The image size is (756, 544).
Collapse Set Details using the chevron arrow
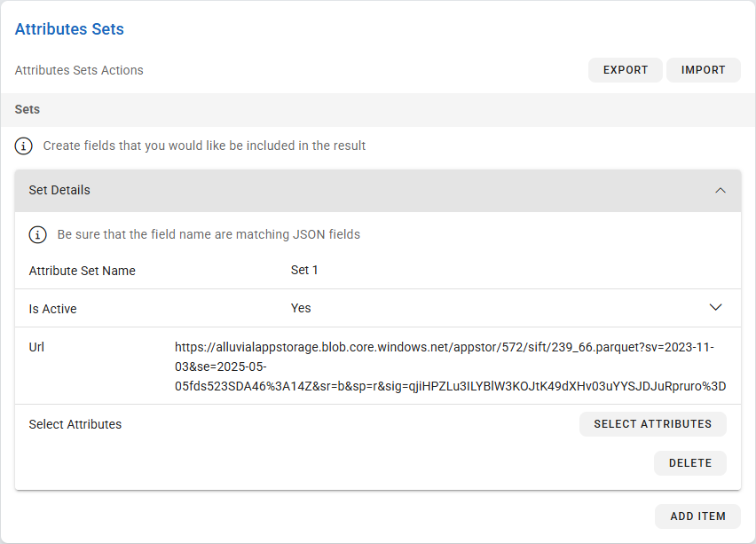(720, 191)
